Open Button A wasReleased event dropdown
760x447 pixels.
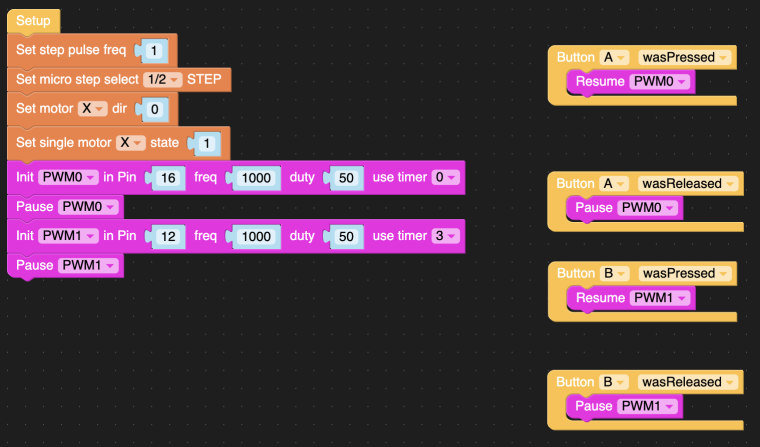tap(688, 184)
